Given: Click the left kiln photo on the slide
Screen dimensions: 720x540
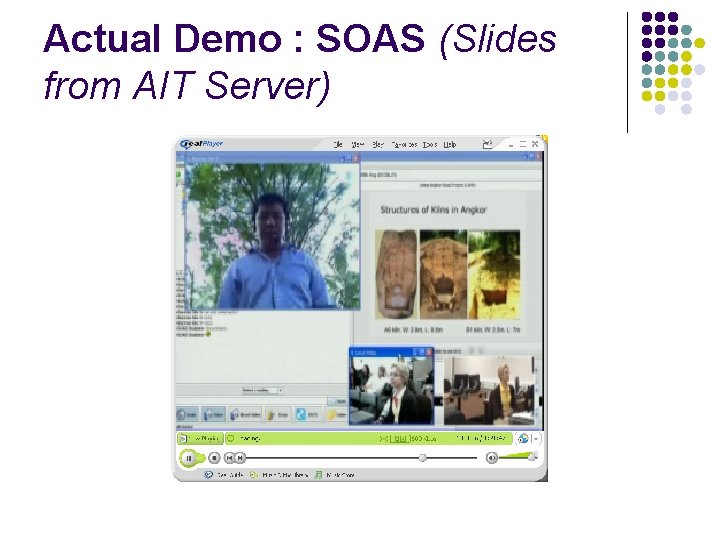Looking at the screenshot, I should [397, 274].
